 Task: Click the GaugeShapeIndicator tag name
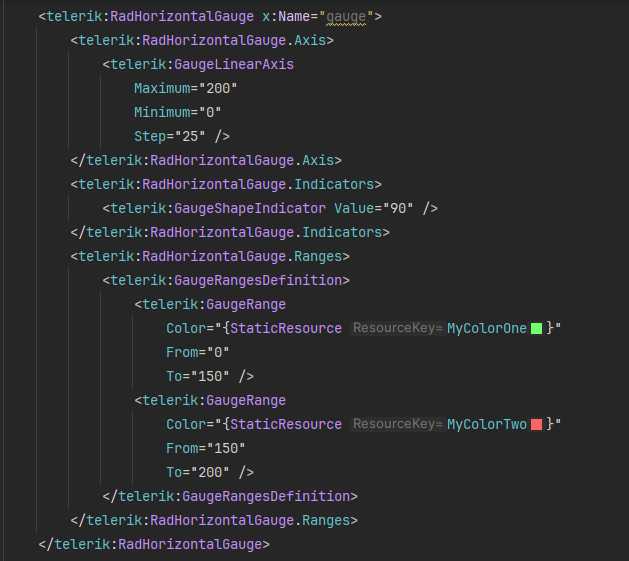tap(250, 209)
